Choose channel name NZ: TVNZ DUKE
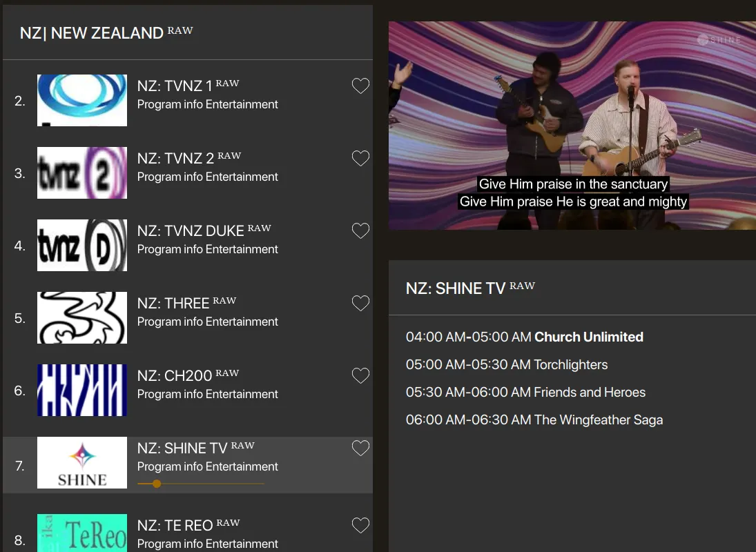The image size is (756, 552). click(x=204, y=230)
